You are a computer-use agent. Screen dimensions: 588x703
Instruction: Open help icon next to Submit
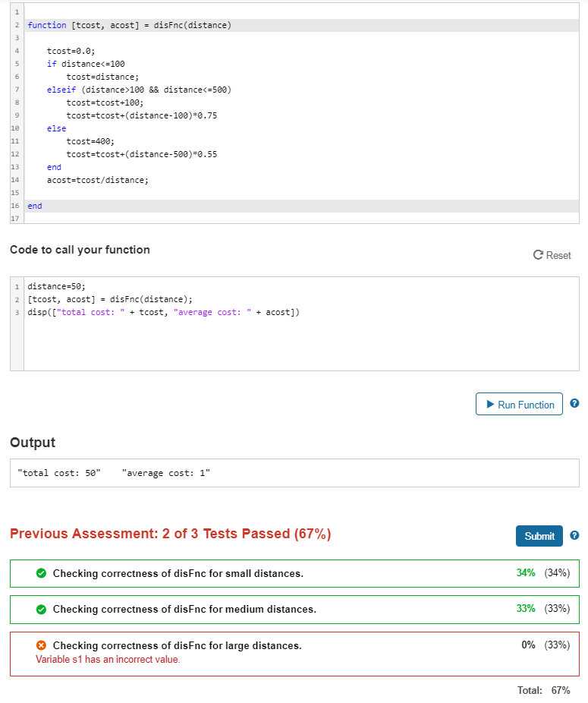tap(574, 535)
